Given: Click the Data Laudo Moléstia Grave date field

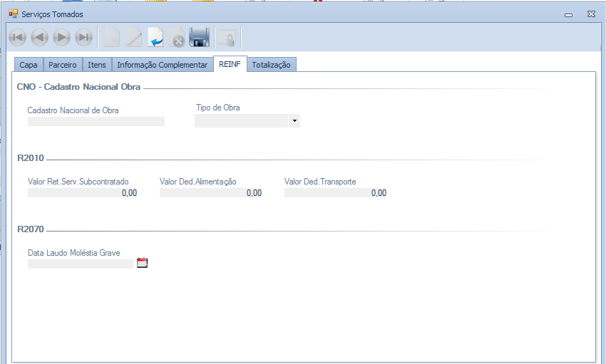Looking at the screenshot, I should pyautogui.click(x=81, y=264).
